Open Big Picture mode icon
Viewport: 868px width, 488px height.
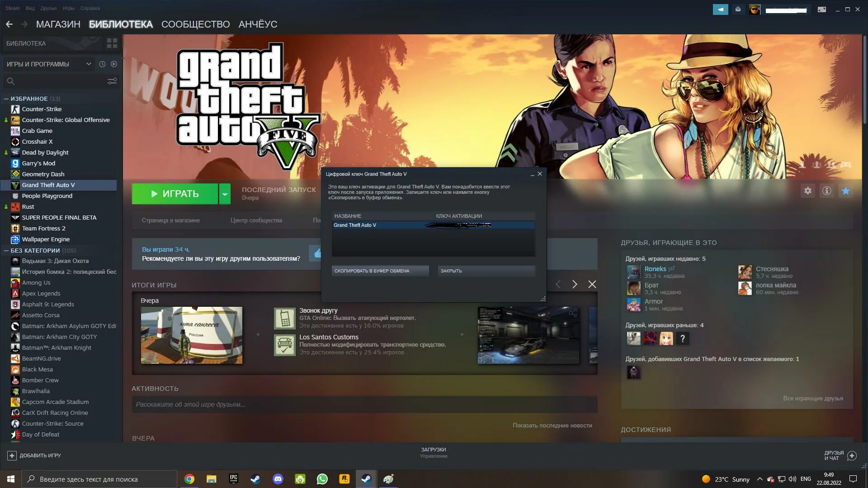coord(822,9)
